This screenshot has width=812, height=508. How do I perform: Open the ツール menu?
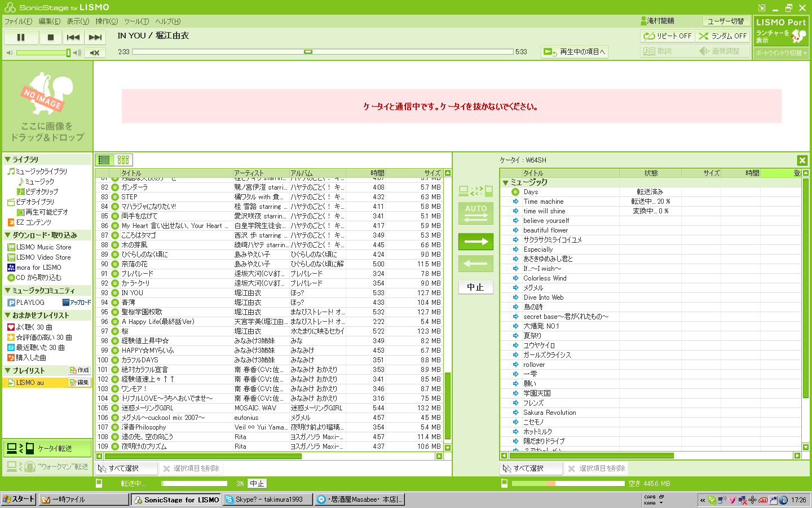136,21
